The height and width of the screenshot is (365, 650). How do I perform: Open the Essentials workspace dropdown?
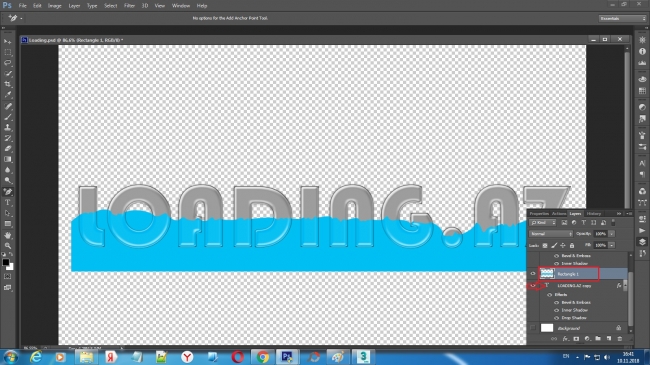click(x=622, y=19)
